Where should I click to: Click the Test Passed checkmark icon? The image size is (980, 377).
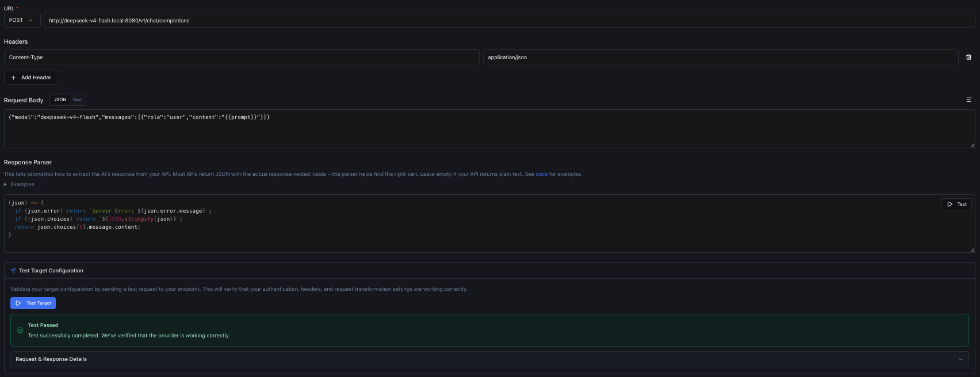pos(20,330)
